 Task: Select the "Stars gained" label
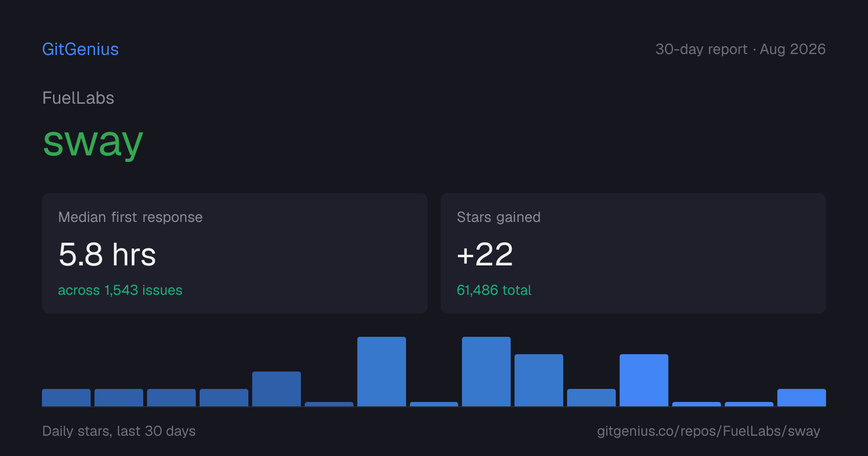[499, 217]
